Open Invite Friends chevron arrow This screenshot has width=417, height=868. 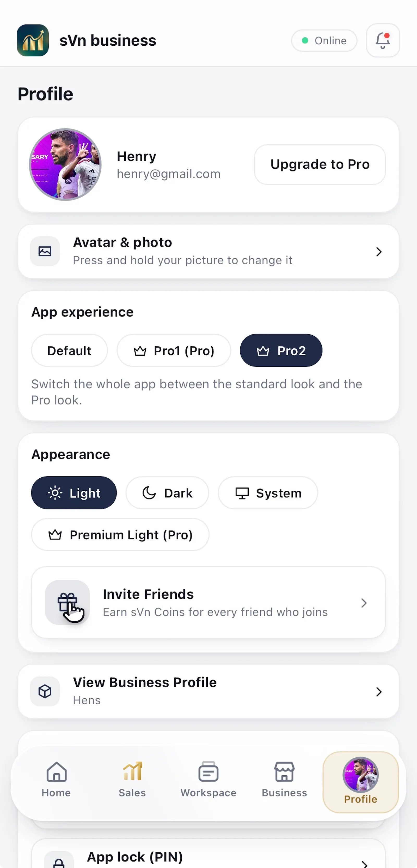pyautogui.click(x=364, y=603)
